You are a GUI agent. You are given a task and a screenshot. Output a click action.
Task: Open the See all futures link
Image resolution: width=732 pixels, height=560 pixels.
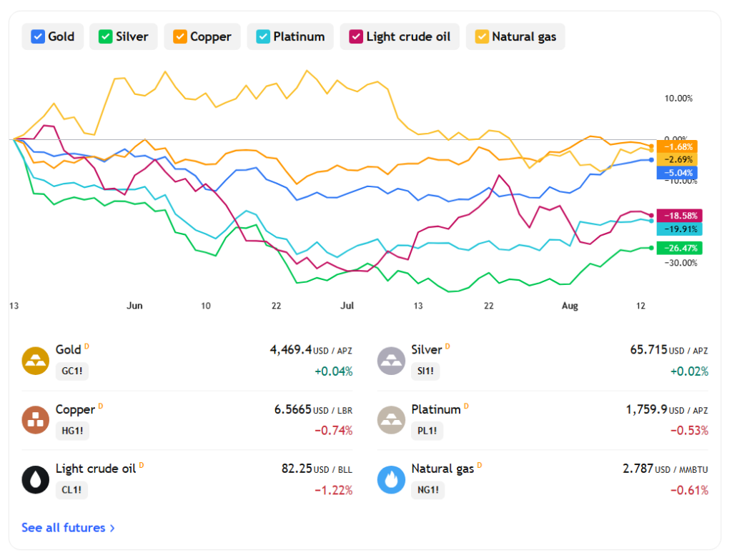click(x=68, y=527)
